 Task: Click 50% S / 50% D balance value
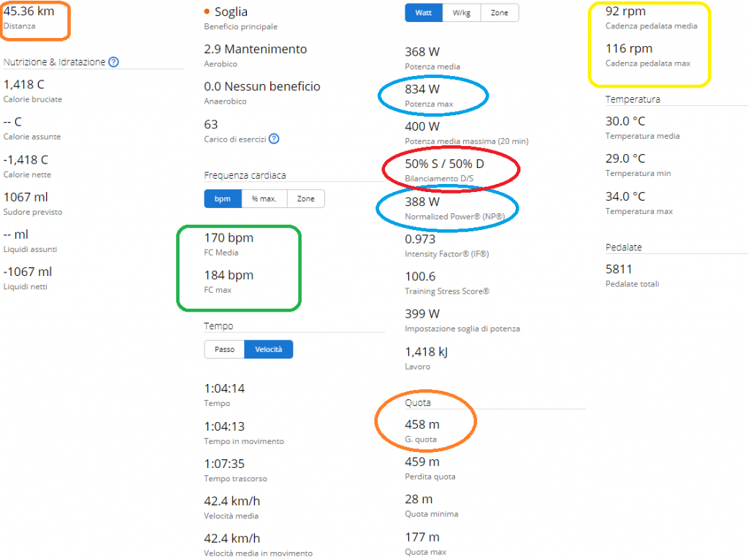pos(445,164)
